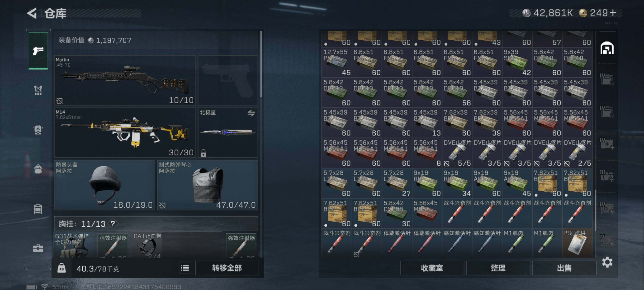Image resolution: width=644 pixels, height=290 pixels.
Task: Swap the 北极星 melee weapon arrows
Action: point(251,113)
